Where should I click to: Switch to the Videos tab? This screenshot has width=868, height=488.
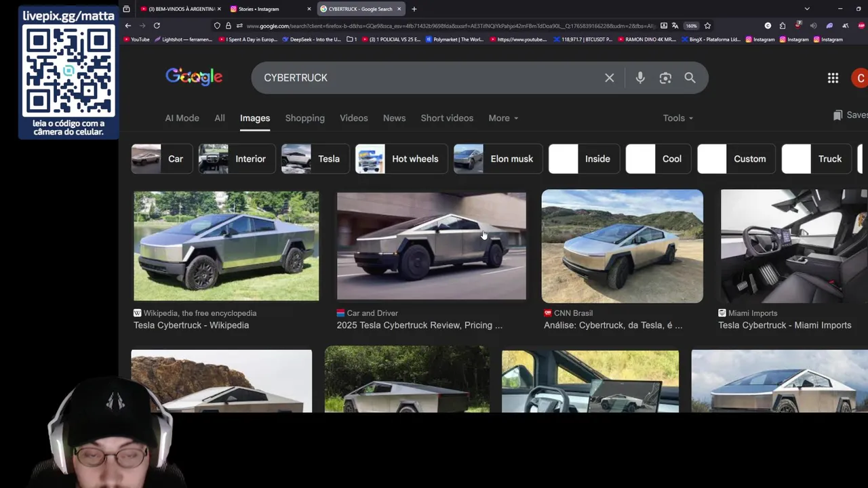(354, 118)
